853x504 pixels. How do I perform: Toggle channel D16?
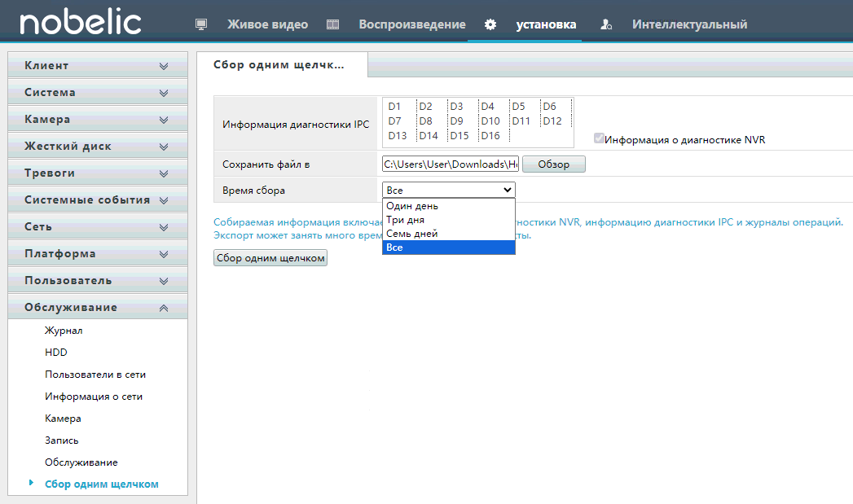coord(490,136)
